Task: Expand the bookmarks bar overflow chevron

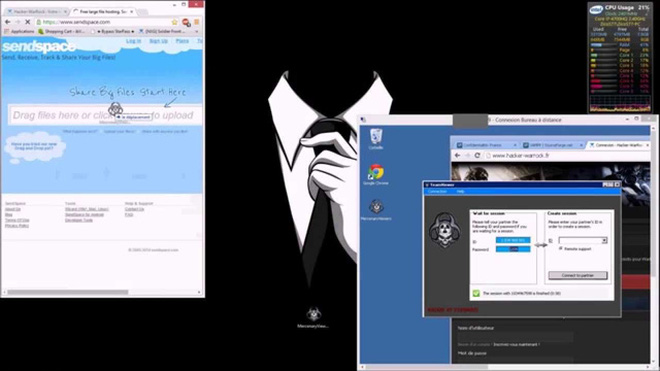Action: coord(197,32)
